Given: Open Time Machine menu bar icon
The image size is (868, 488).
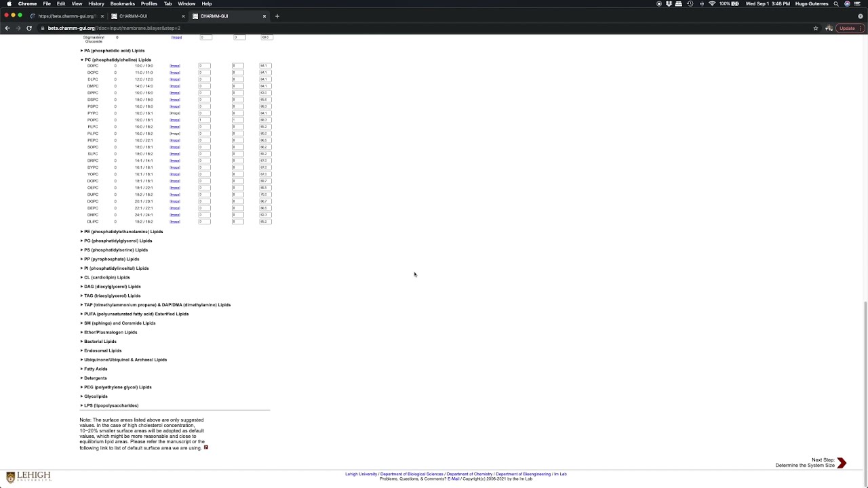Looking at the screenshot, I should (690, 3).
